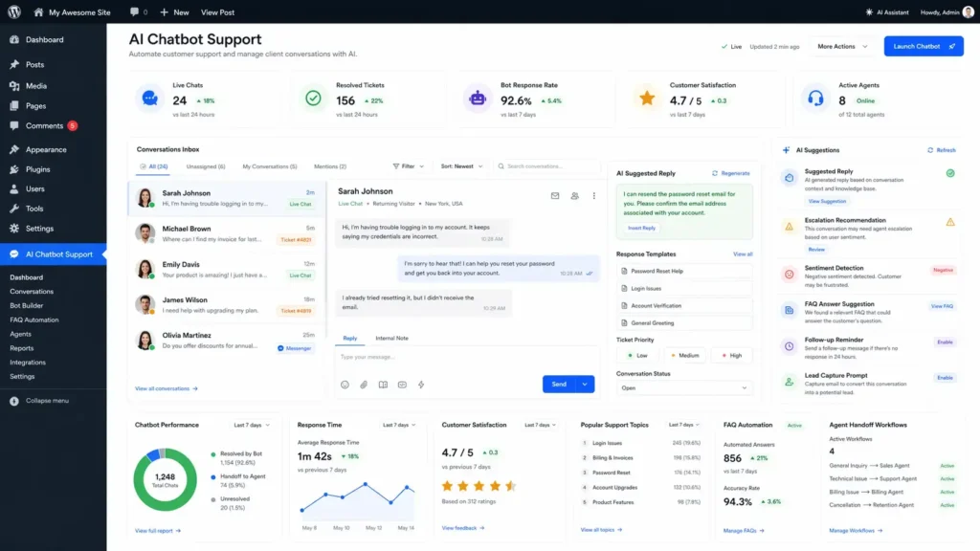Open the AI Assistant sparkle icon
The image size is (980, 551).
click(869, 11)
